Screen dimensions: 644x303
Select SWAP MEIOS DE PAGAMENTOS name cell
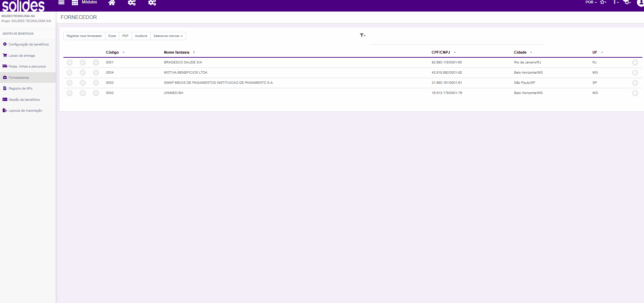click(218, 83)
